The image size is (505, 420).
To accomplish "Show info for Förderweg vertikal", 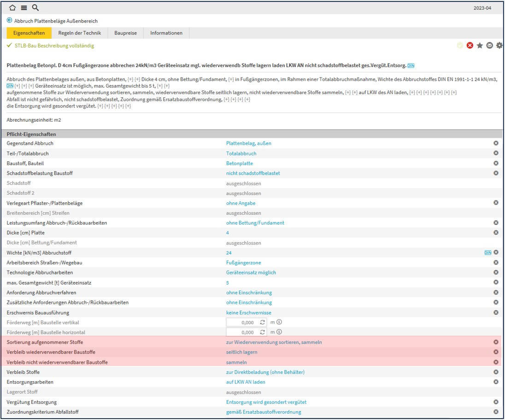I will pos(279,322).
